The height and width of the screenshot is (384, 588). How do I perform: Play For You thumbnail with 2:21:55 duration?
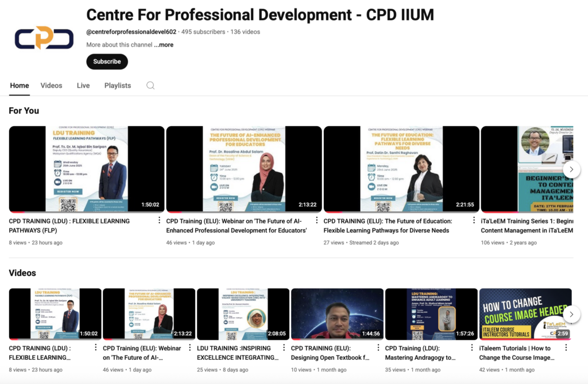pos(401,169)
